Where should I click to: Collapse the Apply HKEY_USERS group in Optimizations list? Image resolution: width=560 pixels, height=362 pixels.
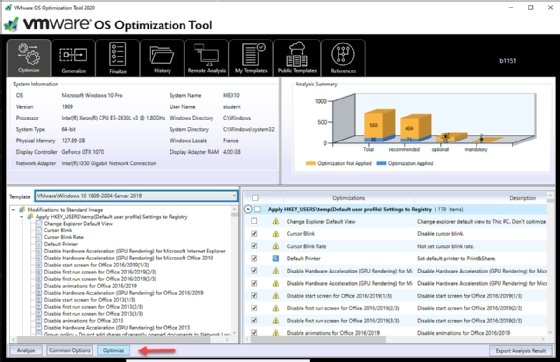click(248, 209)
